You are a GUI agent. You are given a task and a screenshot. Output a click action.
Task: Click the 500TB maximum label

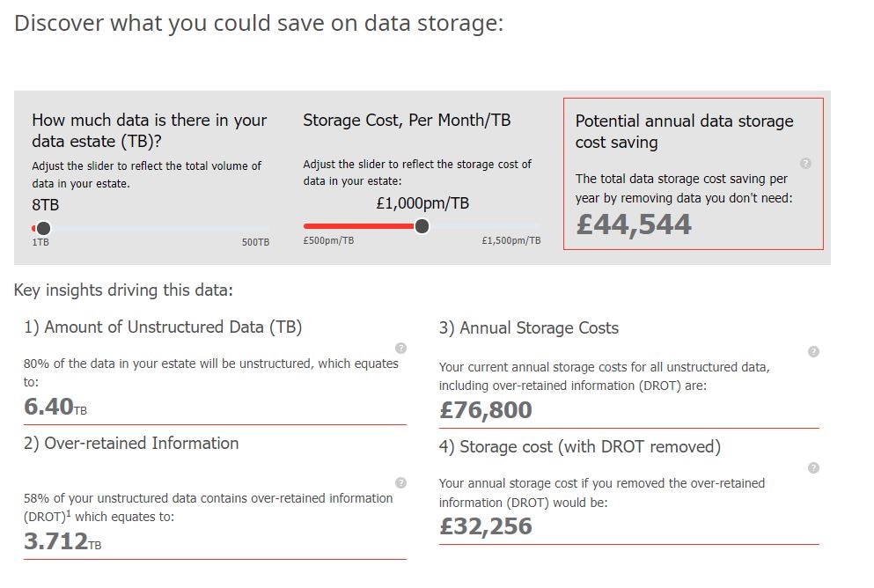pyautogui.click(x=255, y=242)
